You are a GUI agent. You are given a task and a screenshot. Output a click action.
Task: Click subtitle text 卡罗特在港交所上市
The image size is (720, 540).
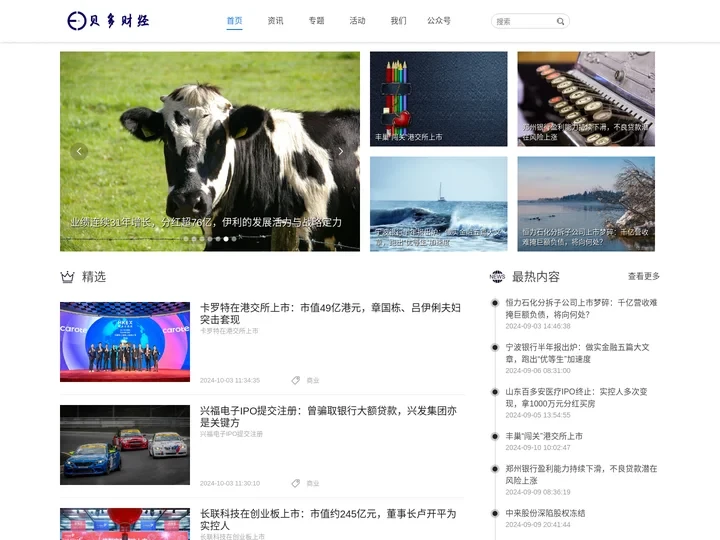point(229,331)
